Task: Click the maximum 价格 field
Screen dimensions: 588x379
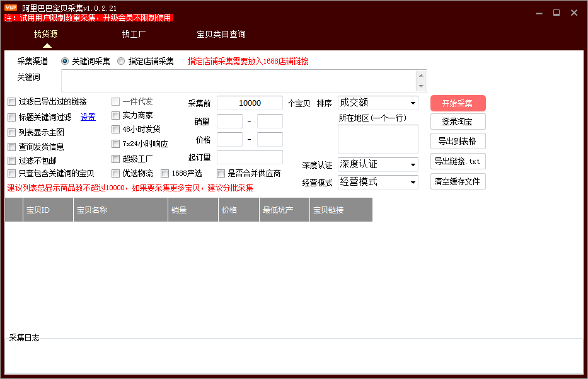Action: pyautogui.click(x=270, y=139)
